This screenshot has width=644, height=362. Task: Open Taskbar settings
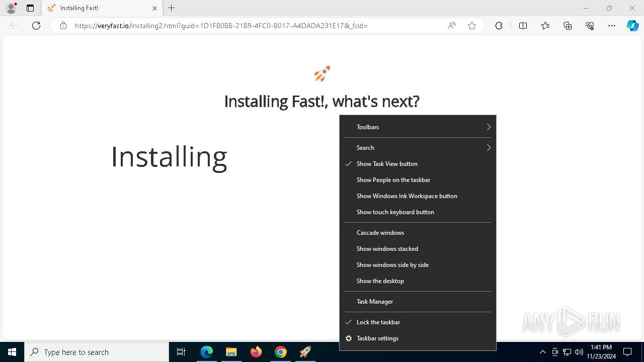418,338
